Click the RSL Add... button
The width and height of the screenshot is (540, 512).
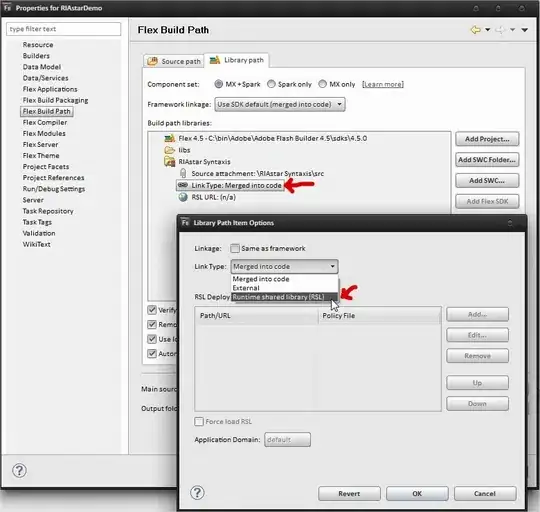477,314
